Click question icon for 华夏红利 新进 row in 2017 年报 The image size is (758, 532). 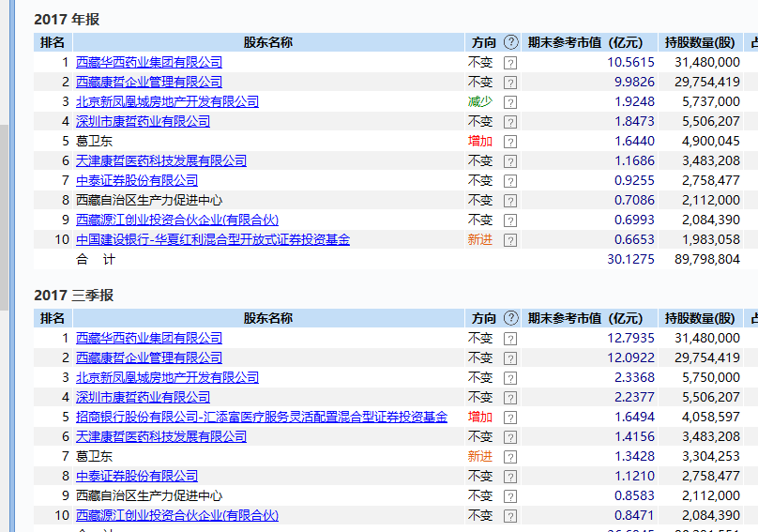point(510,240)
